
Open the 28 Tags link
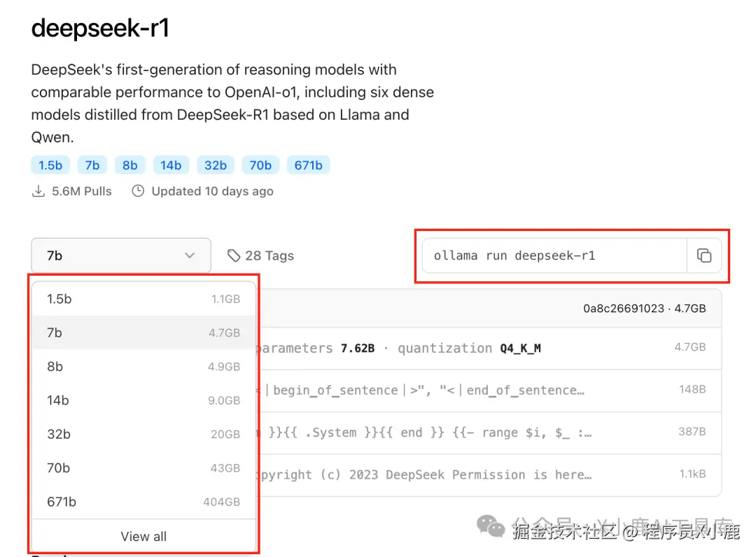pos(260,255)
